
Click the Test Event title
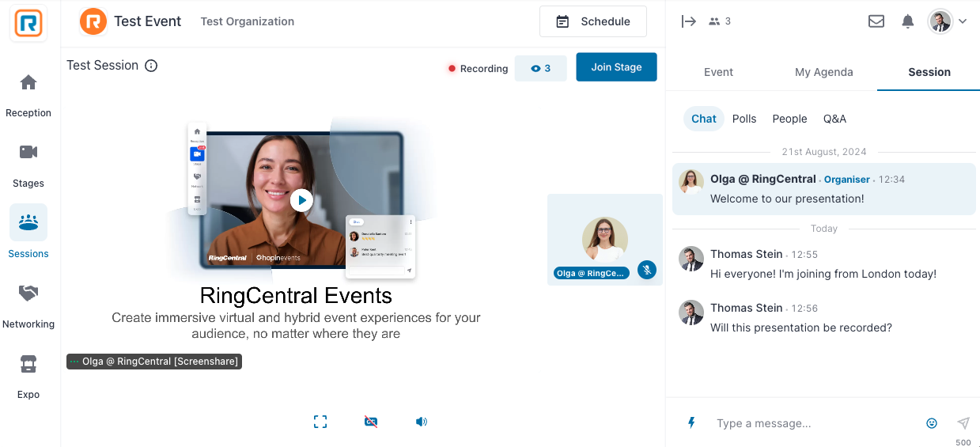148,21
